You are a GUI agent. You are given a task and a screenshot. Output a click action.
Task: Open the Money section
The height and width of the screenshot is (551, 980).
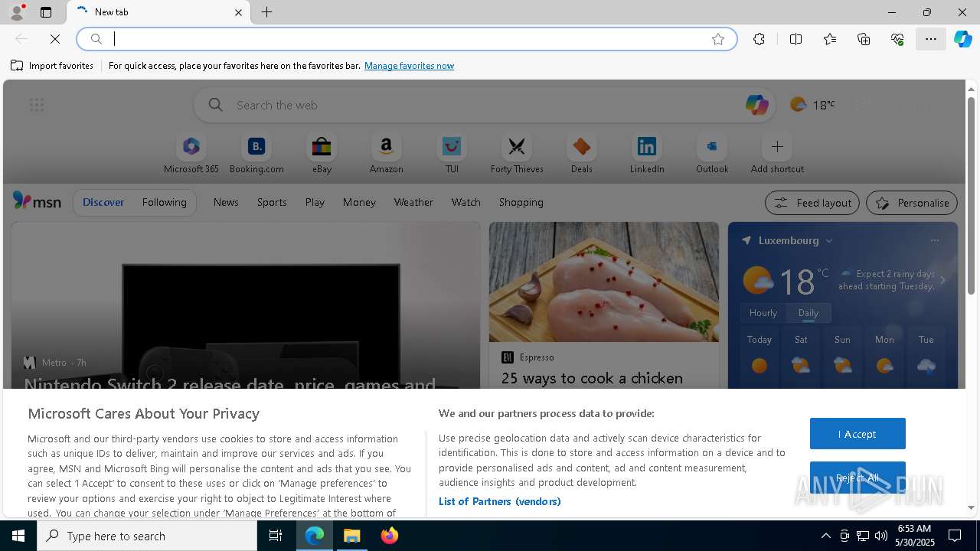click(x=359, y=202)
